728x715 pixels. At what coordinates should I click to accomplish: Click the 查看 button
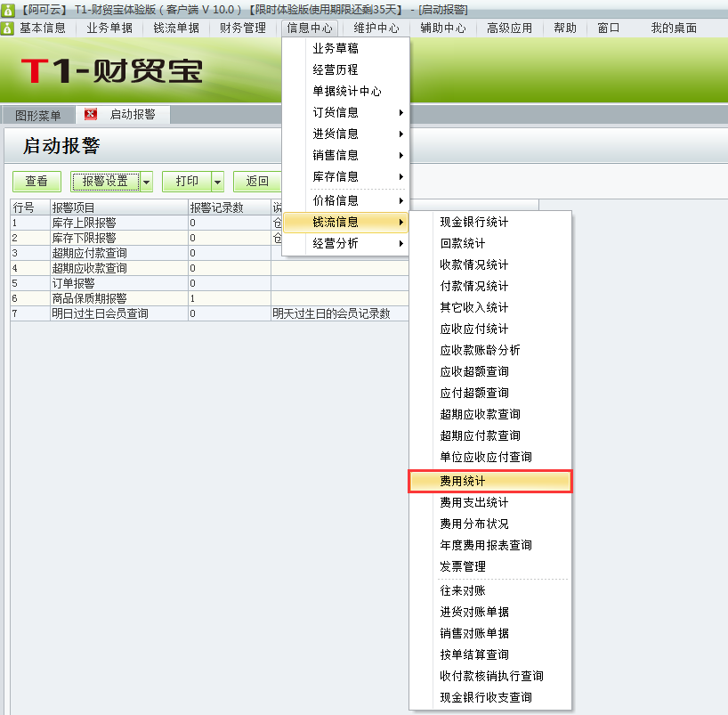coord(36,181)
